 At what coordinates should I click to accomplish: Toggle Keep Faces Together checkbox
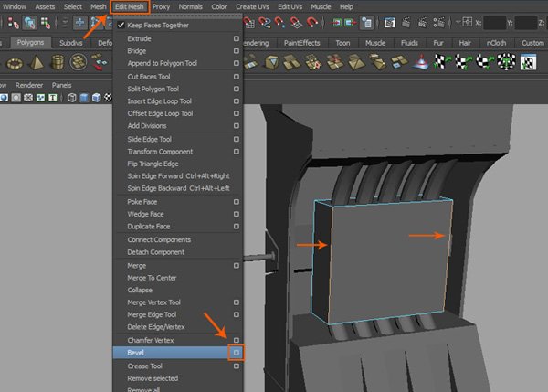coord(121,26)
